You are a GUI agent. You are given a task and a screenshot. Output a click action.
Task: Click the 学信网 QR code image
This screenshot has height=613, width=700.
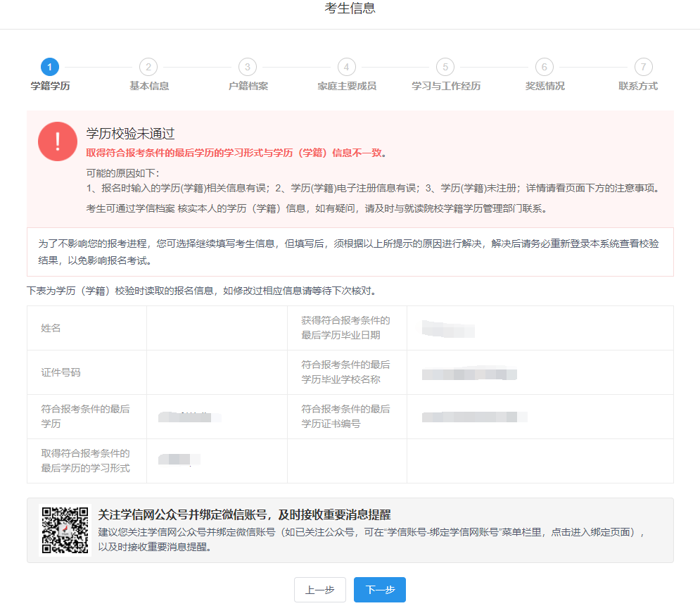(65, 530)
